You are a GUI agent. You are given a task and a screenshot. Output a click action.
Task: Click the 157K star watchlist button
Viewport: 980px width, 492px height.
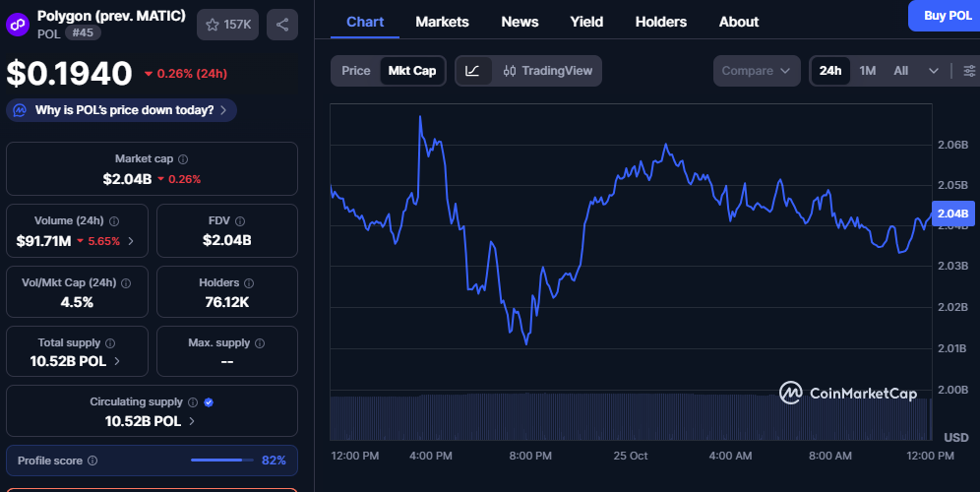[x=227, y=25]
